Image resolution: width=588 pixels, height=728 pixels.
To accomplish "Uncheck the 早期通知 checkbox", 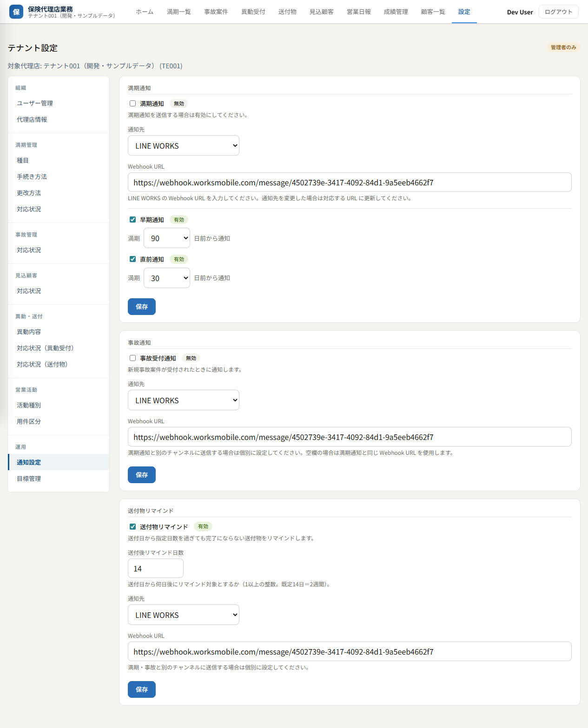I will pyautogui.click(x=132, y=220).
